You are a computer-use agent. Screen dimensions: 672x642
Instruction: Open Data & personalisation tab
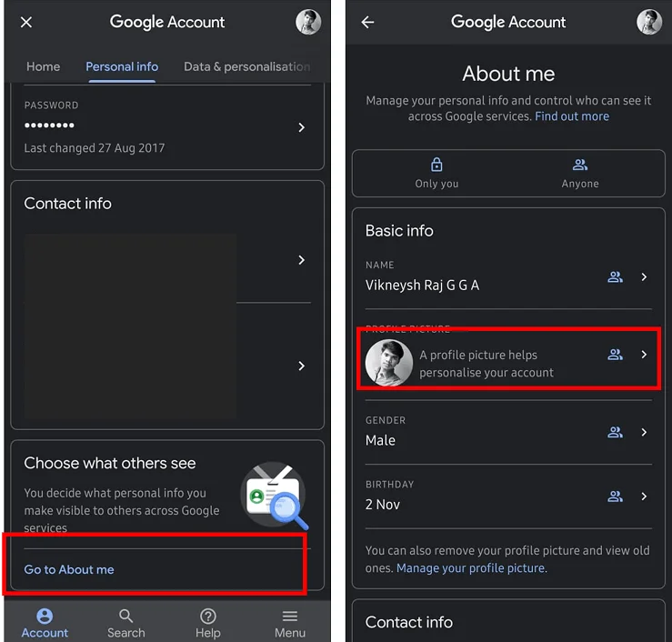click(x=246, y=67)
